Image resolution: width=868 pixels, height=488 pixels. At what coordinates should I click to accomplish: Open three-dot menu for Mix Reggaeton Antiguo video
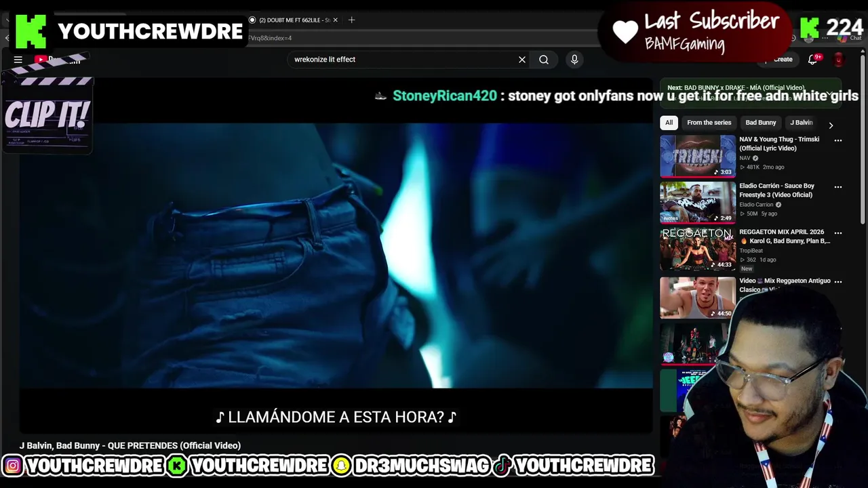838,282
